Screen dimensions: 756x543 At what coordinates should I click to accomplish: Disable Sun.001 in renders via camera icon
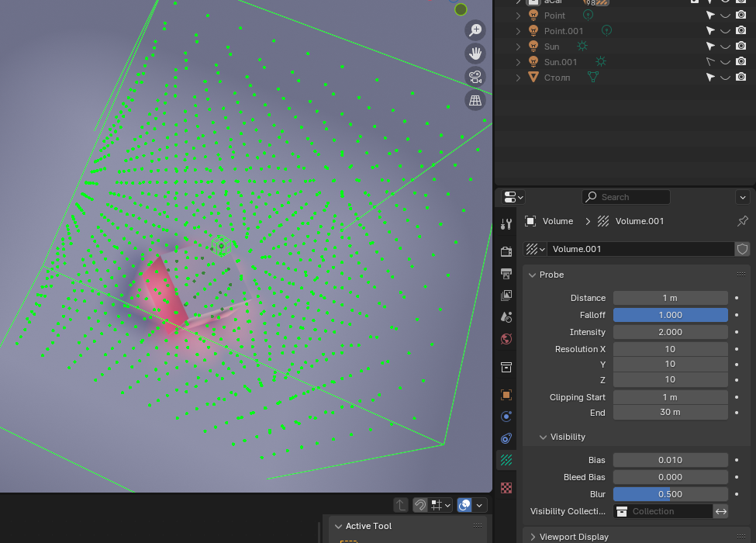(741, 62)
